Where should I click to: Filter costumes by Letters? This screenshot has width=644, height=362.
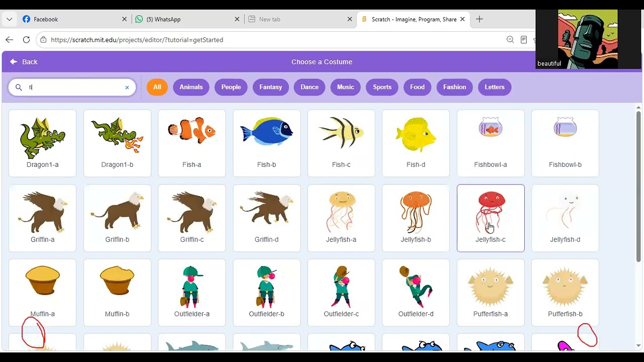[x=495, y=87]
